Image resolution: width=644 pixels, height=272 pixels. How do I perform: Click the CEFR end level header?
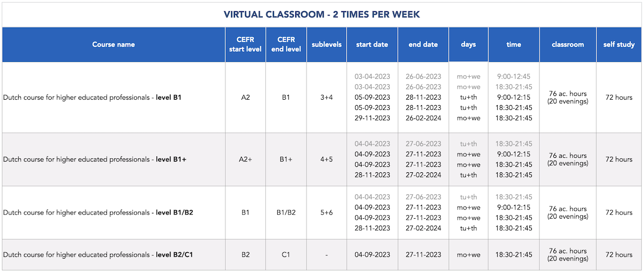pyautogui.click(x=286, y=44)
